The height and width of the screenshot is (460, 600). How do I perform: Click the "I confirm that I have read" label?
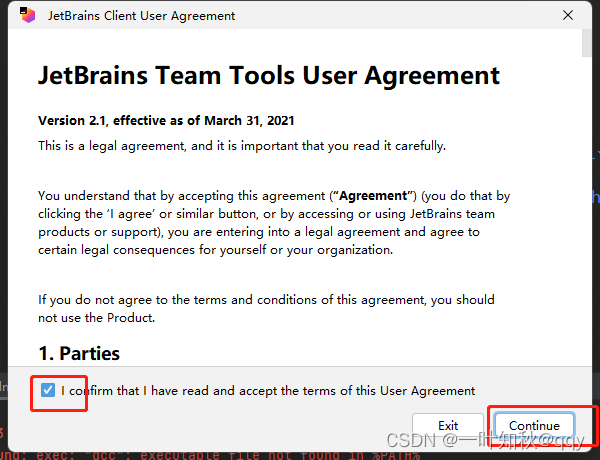coord(268,391)
